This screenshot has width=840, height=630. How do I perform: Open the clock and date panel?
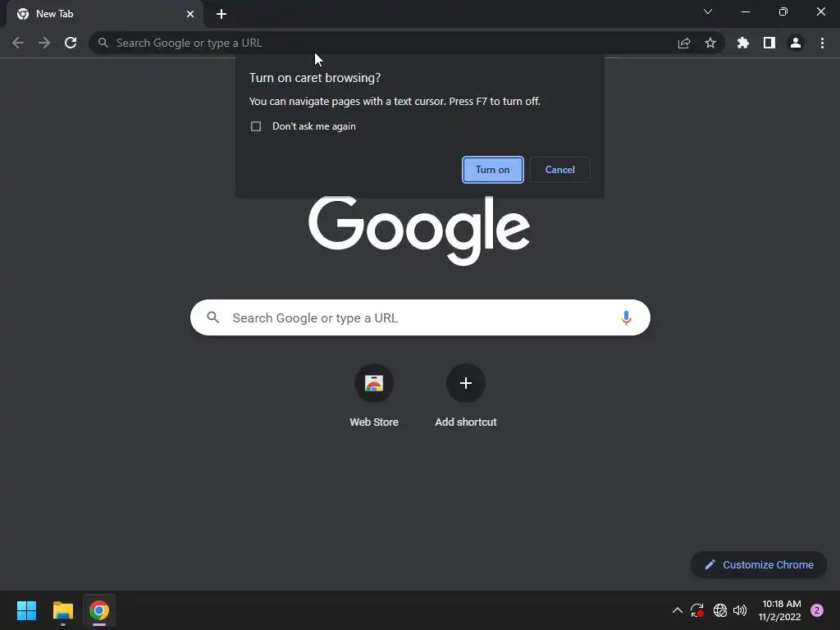click(781, 610)
